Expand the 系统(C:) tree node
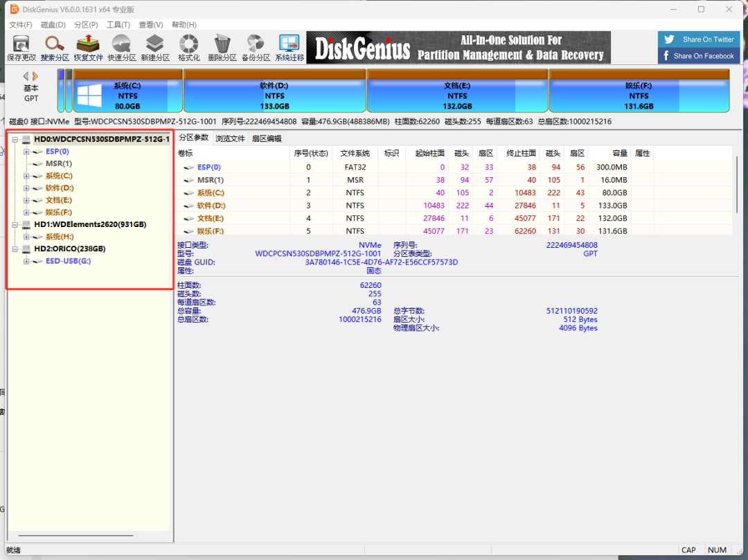 (26, 176)
